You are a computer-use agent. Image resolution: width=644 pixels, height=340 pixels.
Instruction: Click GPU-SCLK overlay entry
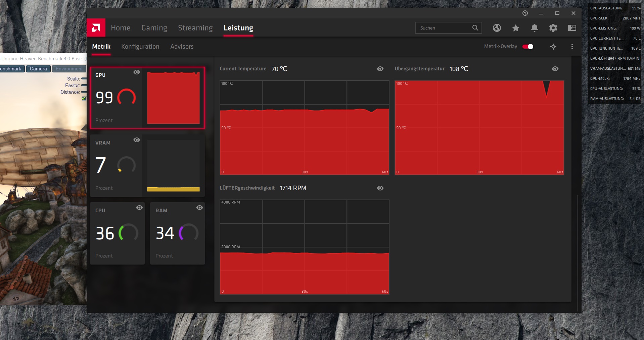(x=615, y=18)
